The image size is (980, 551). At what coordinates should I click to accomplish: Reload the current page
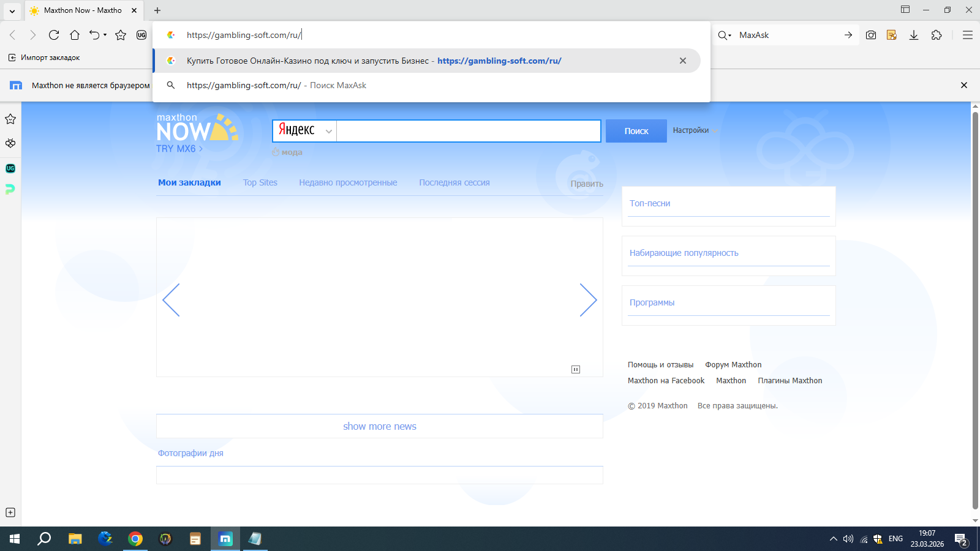tap(54, 35)
